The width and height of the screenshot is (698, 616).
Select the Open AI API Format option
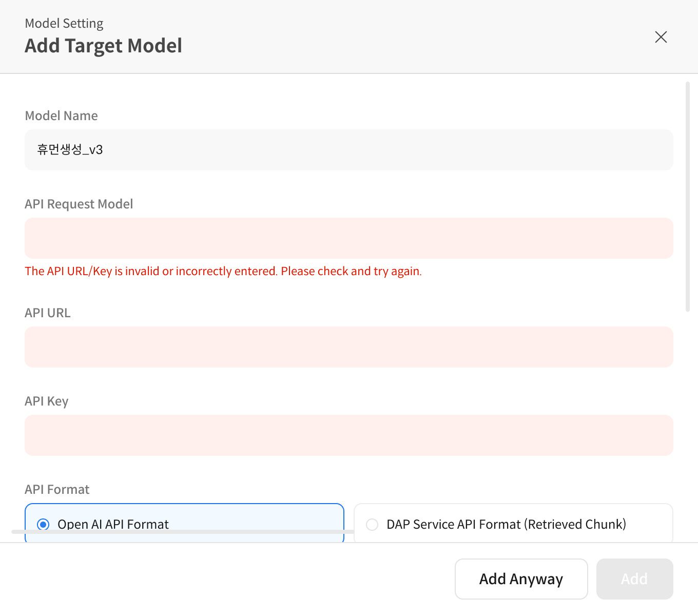coord(184,523)
